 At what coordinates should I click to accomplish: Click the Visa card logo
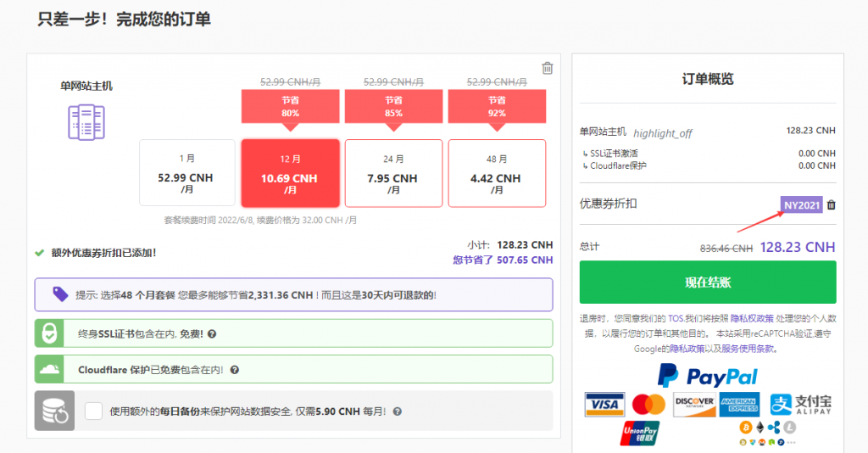coord(604,405)
